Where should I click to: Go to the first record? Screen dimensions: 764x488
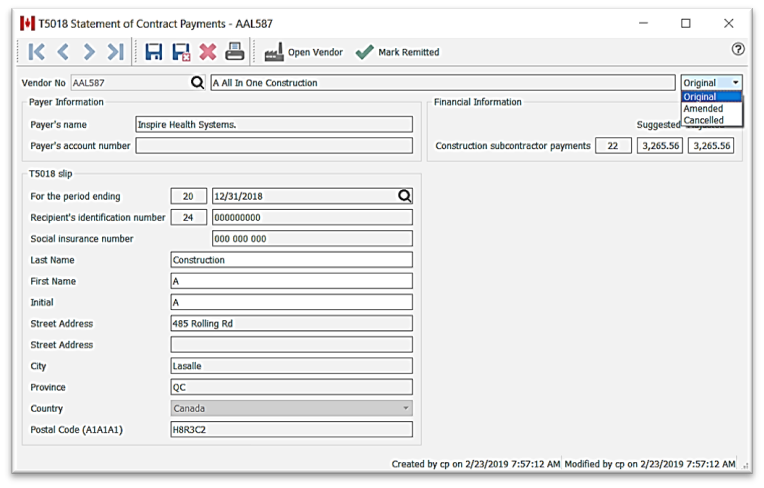(37, 52)
